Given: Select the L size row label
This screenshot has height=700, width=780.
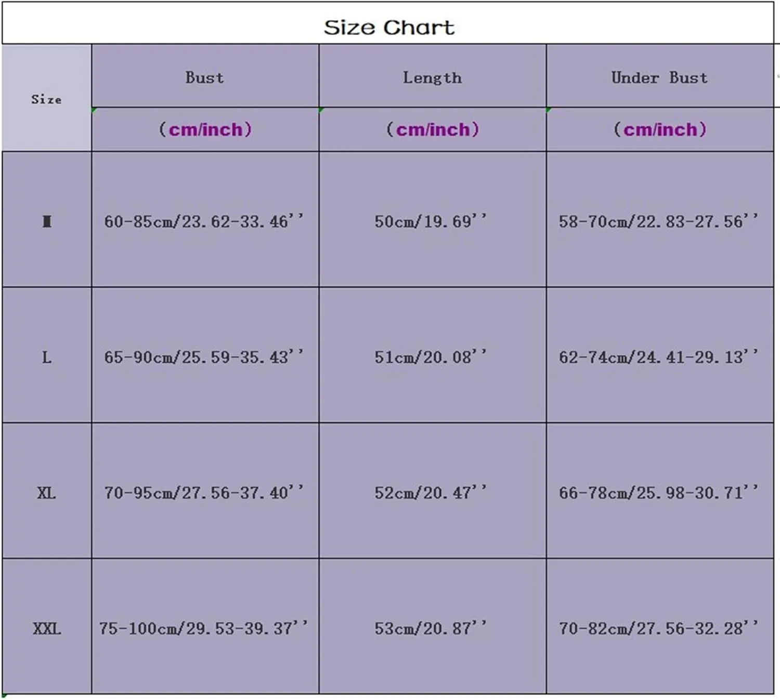Looking at the screenshot, I should (47, 355).
